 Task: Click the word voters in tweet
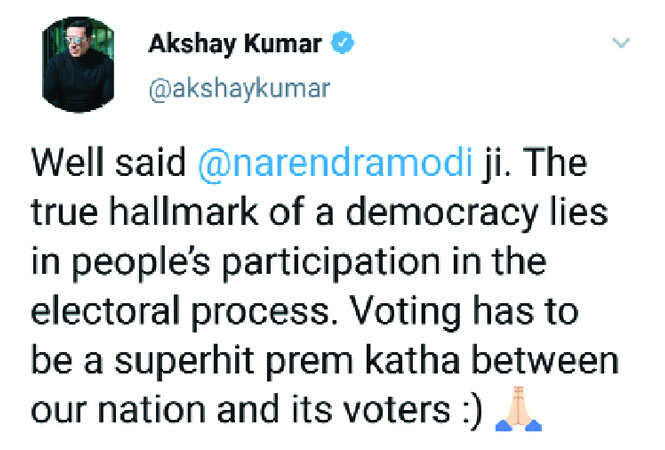(397, 411)
